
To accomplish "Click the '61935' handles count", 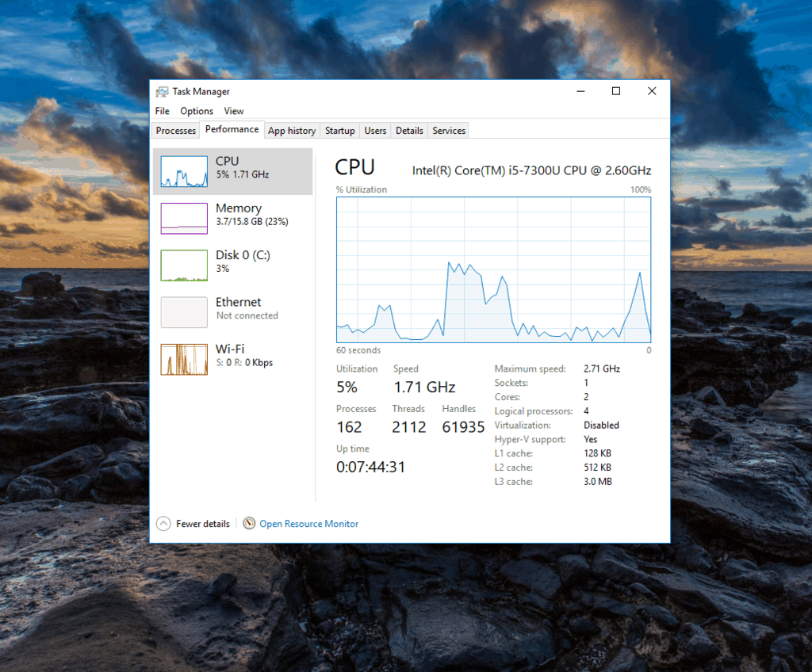I will tap(463, 427).
